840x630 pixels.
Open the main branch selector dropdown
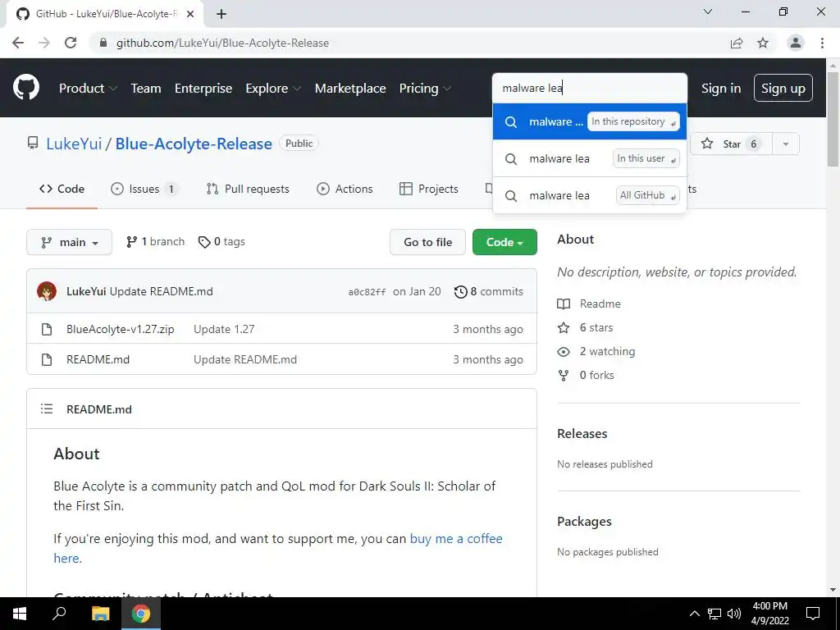click(69, 242)
